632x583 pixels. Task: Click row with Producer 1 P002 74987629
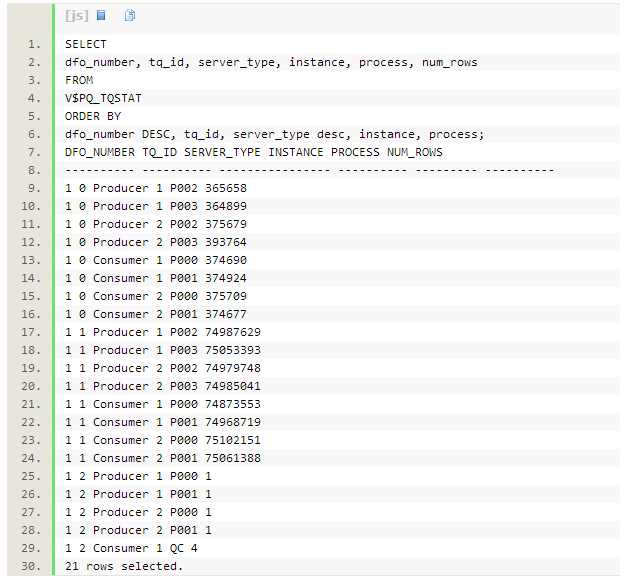tap(162, 332)
